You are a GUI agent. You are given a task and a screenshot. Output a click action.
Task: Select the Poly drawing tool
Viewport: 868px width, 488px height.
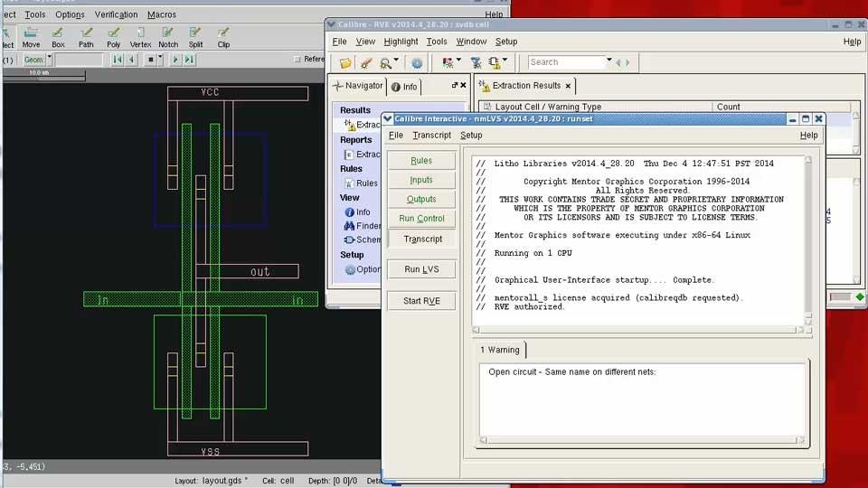pyautogui.click(x=113, y=37)
